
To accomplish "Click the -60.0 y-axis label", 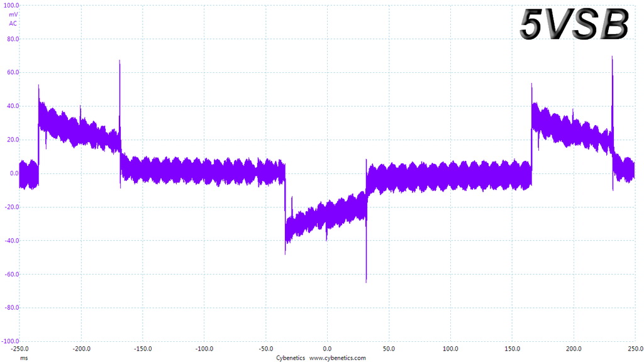I will pyautogui.click(x=12, y=274).
